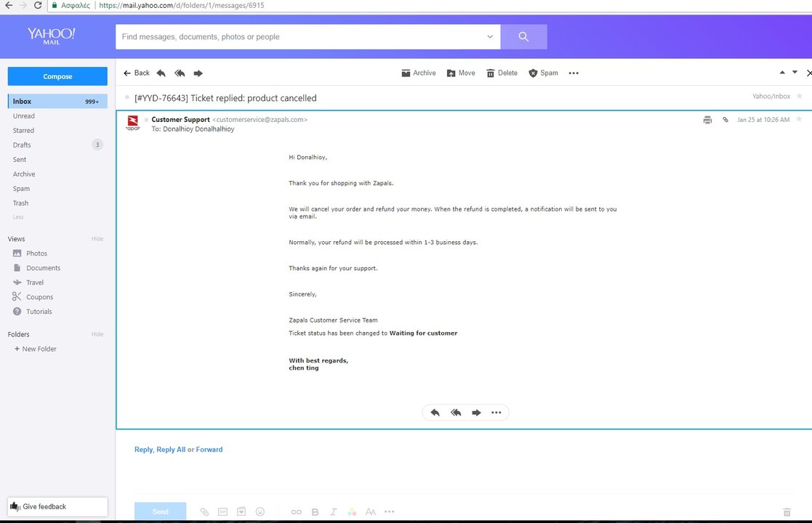812x523 pixels.
Task: Insert an emoji
Action: tap(260, 511)
